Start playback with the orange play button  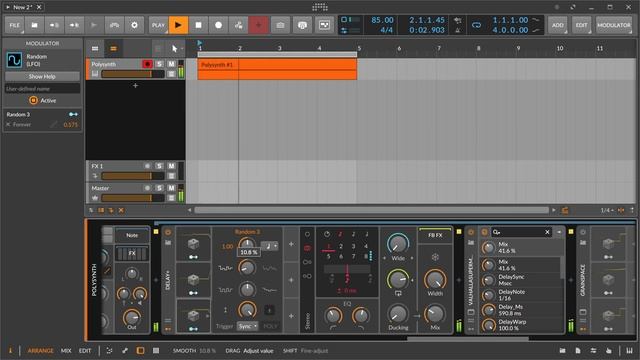(x=178, y=25)
